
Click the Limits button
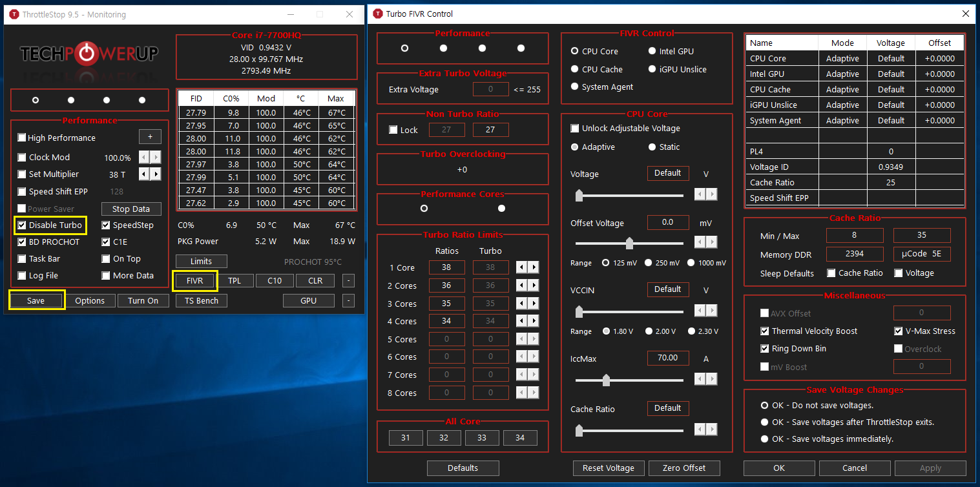(201, 261)
